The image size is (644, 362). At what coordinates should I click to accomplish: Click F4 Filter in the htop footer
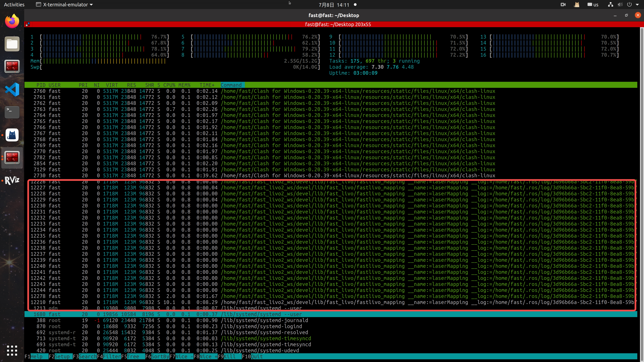pos(109,356)
